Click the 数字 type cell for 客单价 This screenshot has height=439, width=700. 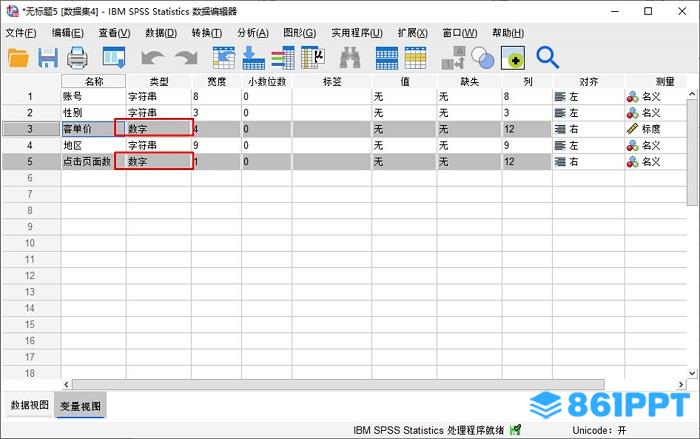[x=159, y=129]
